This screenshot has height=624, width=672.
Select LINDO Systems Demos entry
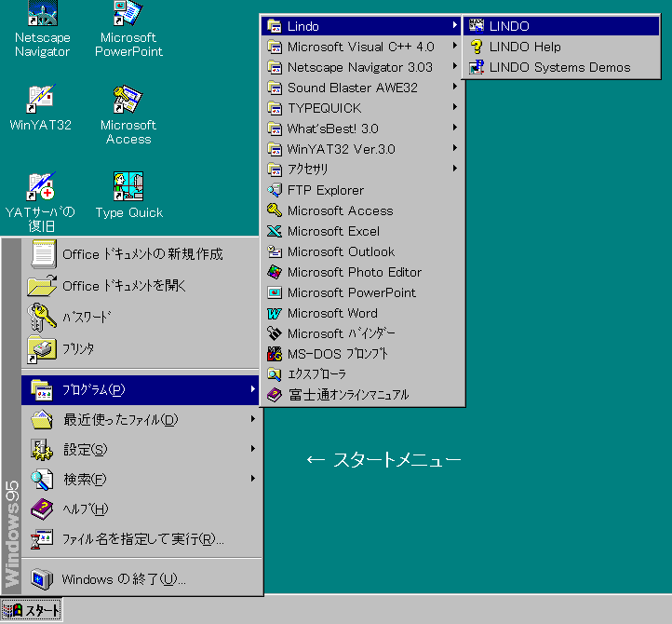click(558, 67)
